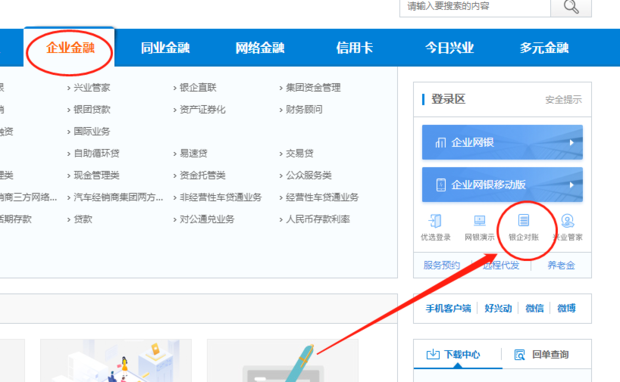Open the 易速贷 link
Image resolution: width=620 pixels, height=382 pixels.
coord(193,153)
